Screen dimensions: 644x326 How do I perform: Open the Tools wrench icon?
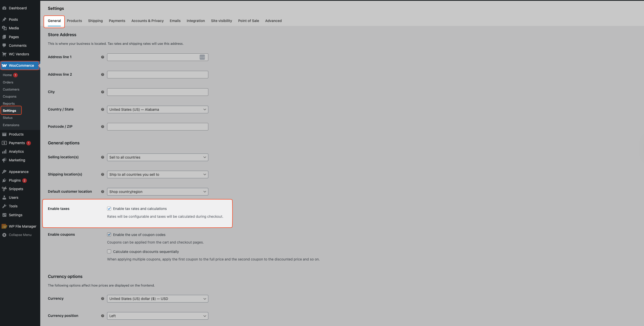tap(4, 206)
